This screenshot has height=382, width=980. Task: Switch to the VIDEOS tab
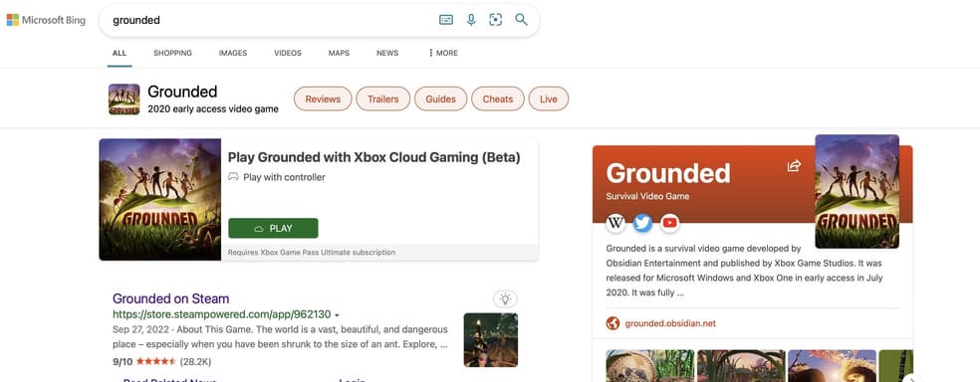(x=288, y=53)
